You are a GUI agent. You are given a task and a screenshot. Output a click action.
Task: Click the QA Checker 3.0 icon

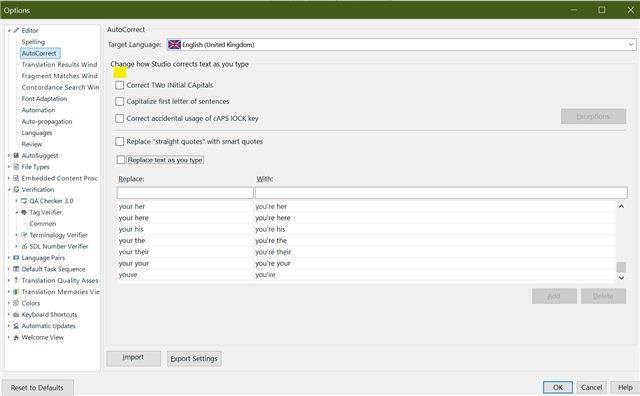[x=24, y=201]
